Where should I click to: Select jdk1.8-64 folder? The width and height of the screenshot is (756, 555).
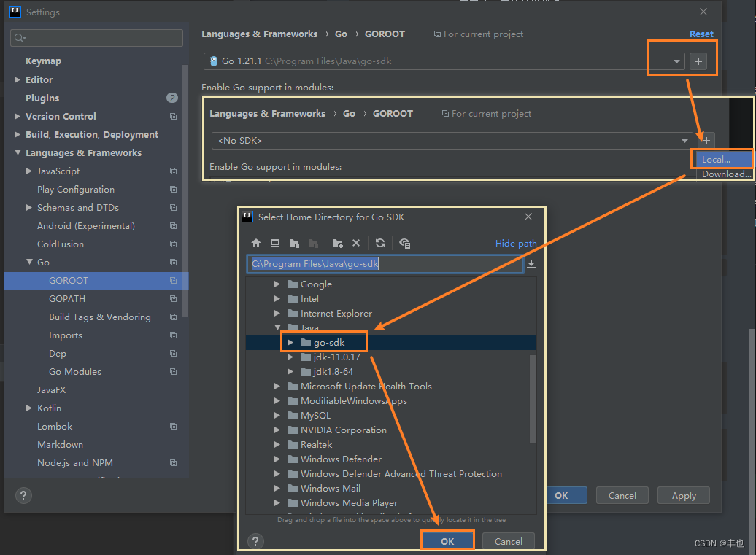pyautogui.click(x=333, y=371)
